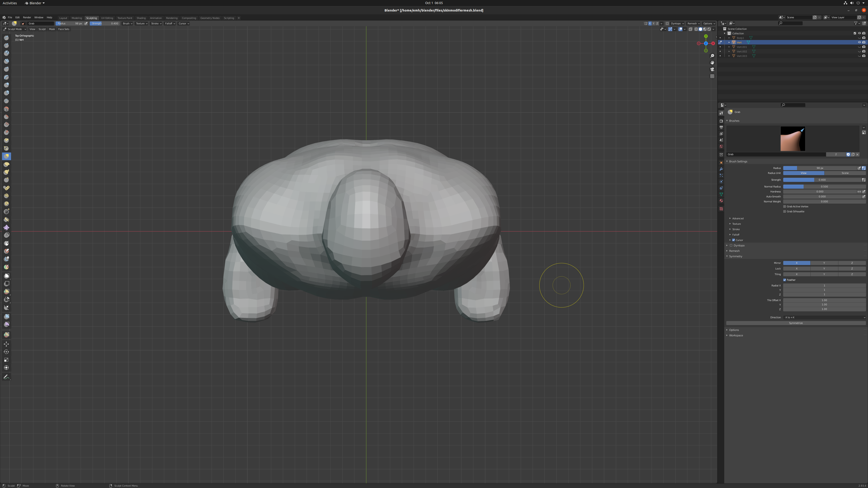
Task: Open the viewport shading options dropdown
Action: click(714, 29)
